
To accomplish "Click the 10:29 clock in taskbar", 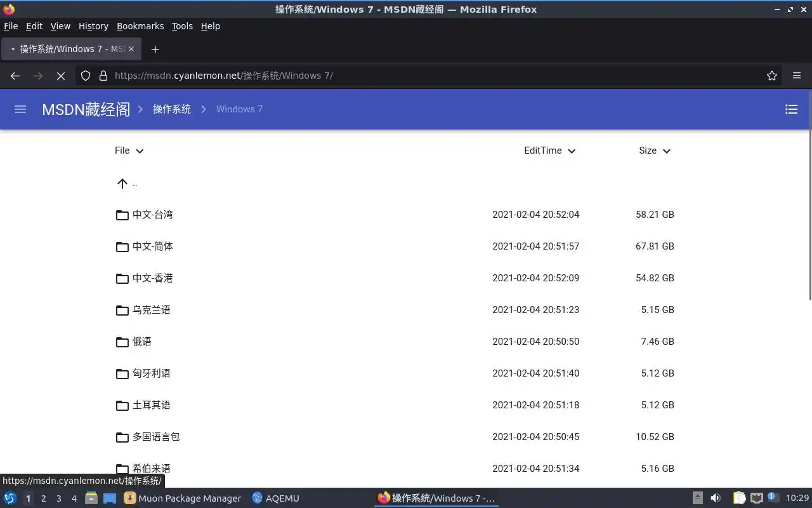I will pyautogui.click(x=797, y=498).
